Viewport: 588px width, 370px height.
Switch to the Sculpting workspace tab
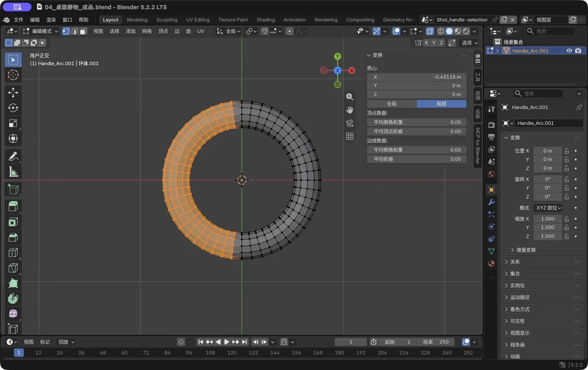click(167, 20)
